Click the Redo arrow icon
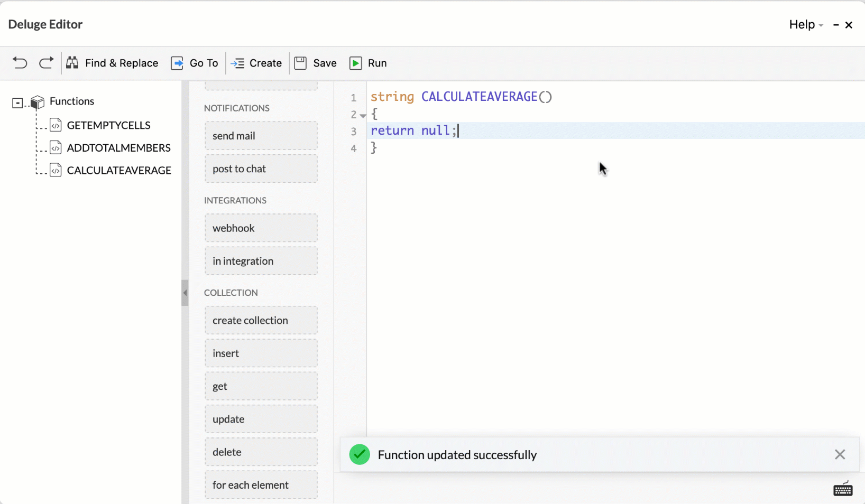Screen dimensions: 865x504 47,63
